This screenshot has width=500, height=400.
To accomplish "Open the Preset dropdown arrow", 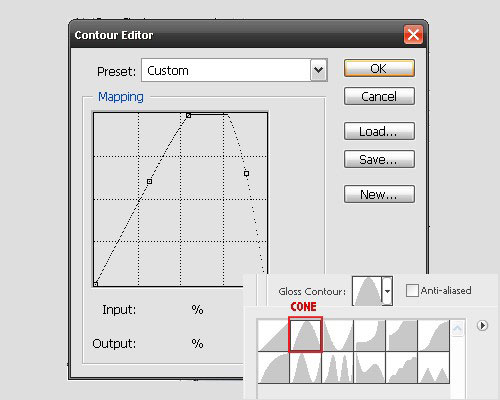I will pos(319,70).
